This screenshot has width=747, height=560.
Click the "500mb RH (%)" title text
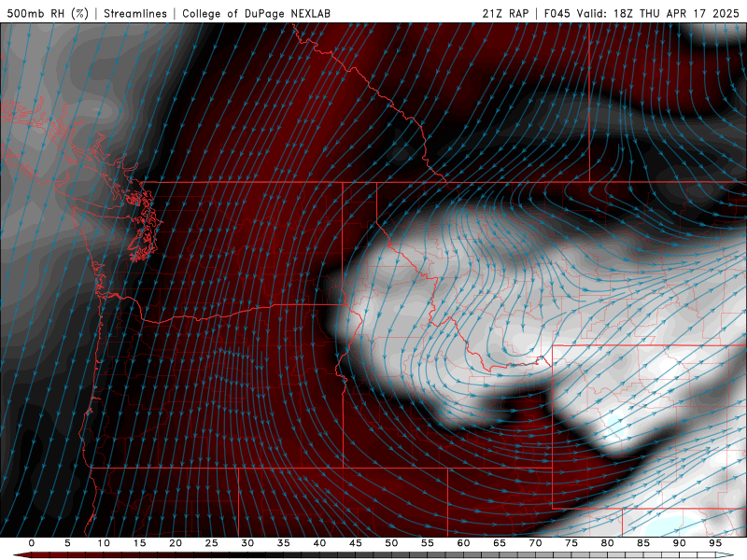click(48, 13)
